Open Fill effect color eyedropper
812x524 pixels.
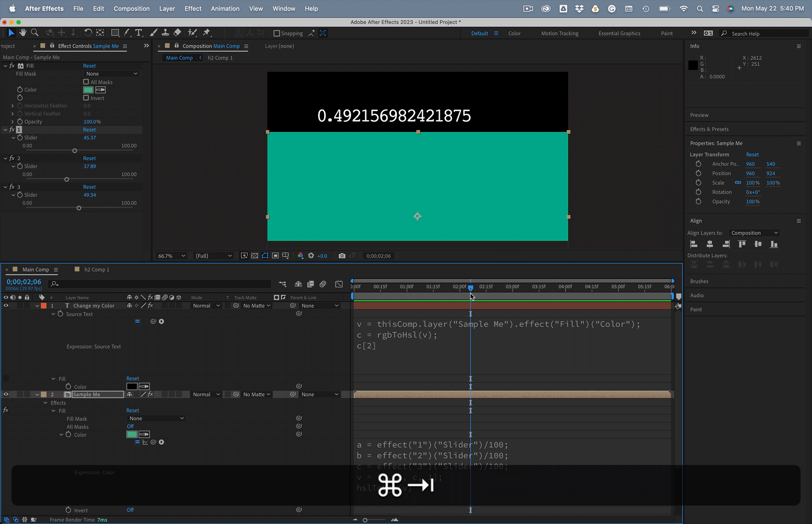pos(101,90)
